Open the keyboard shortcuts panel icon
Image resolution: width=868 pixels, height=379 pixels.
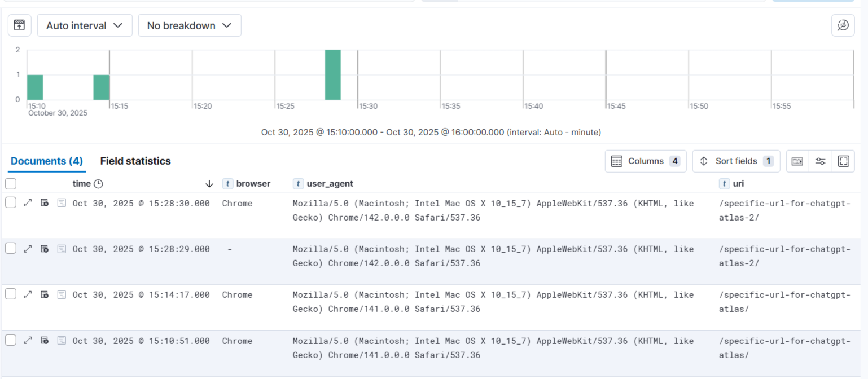tap(797, 161)
